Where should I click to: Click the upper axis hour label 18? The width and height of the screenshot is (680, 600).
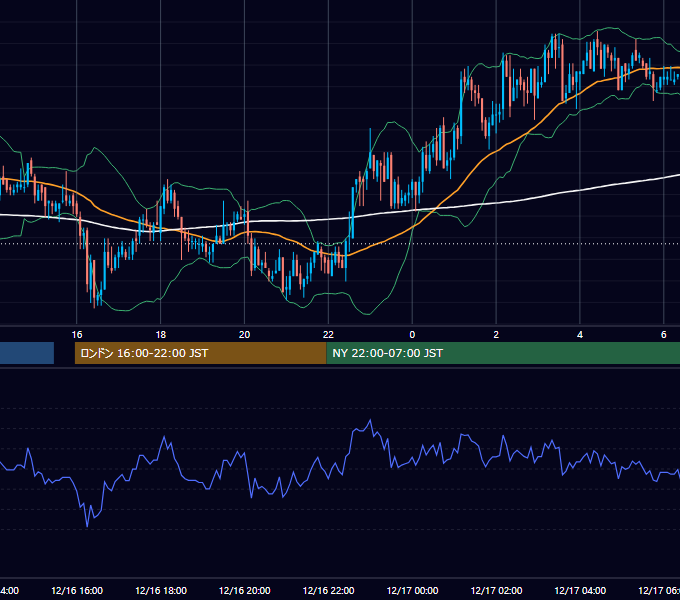pos(160,334)
